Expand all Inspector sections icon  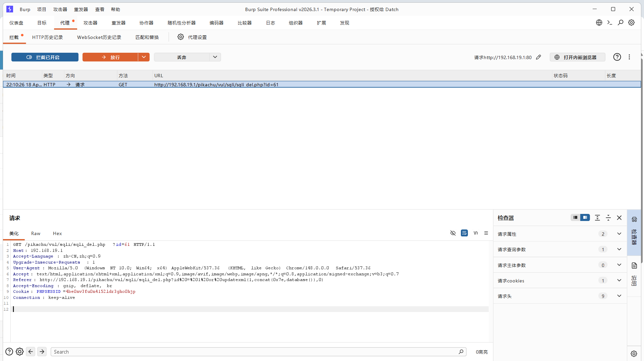tap(597, 218)
